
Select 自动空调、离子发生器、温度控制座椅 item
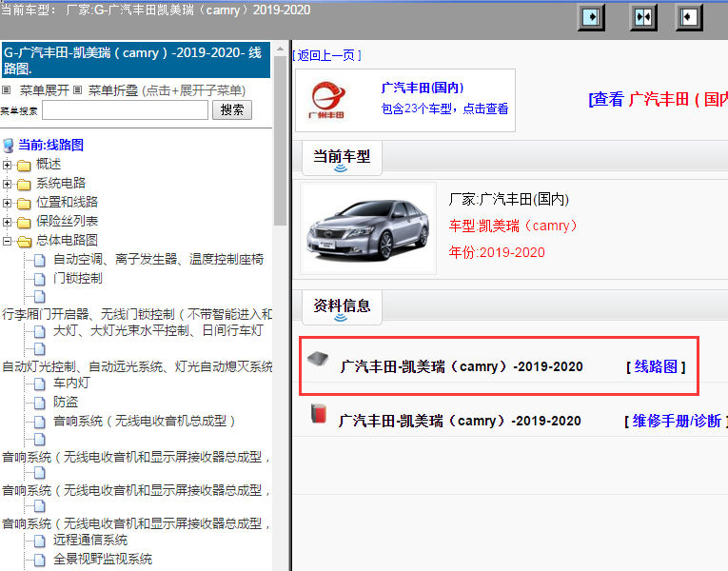coord(158,260)
